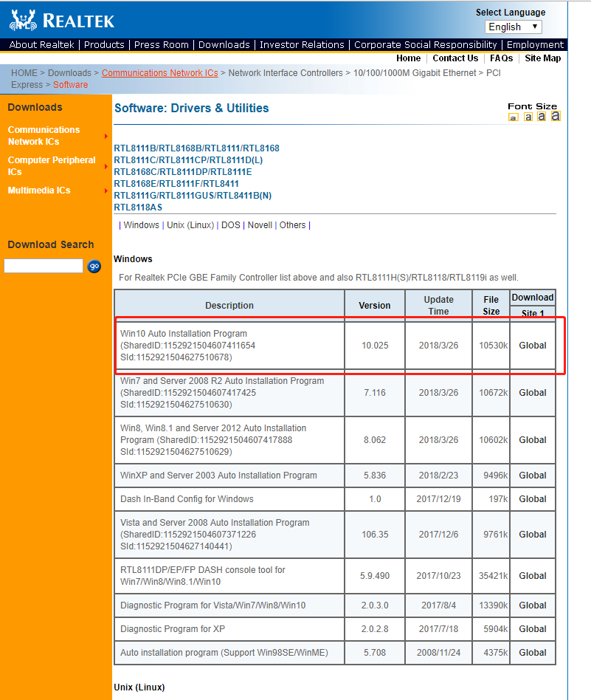
Task: Jump to DOS section link
Action: pos(231,225)
